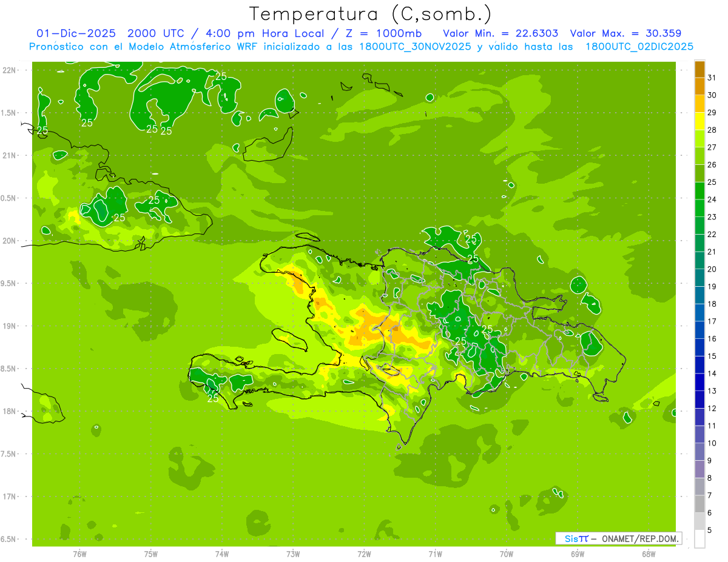This screenshot has width=728, height=562.
Task: Pick the white legend band below 5
Action: coord(699,538)
